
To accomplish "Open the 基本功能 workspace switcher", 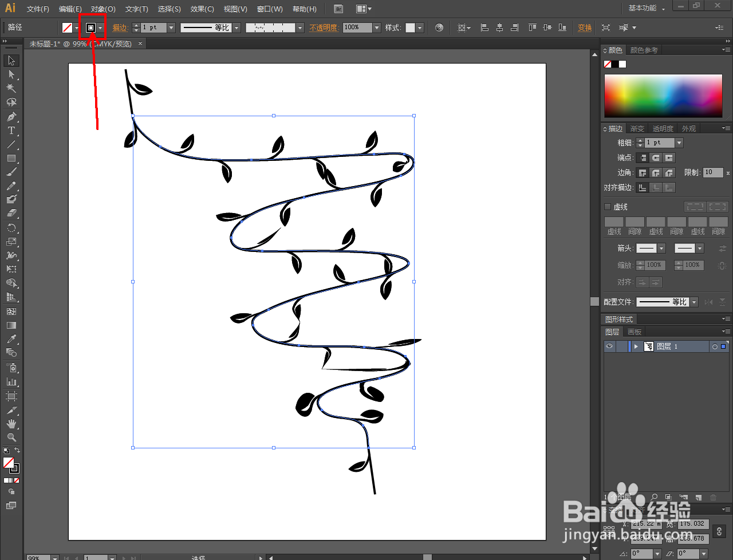I will [647, 8].
